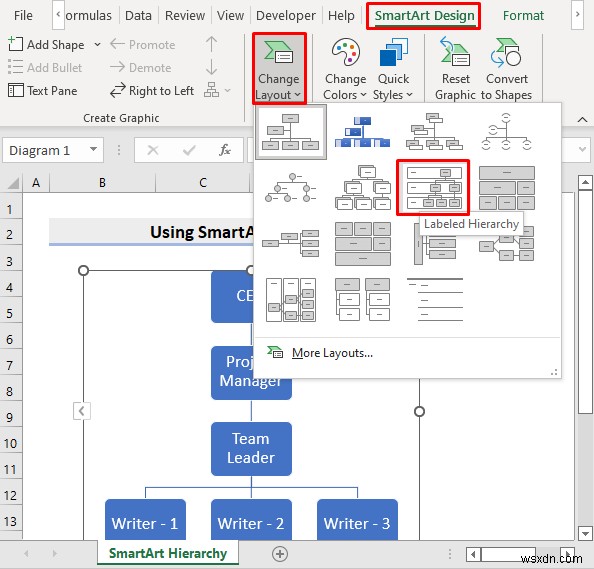Select the Horizontal Labeled Hierarchy layout
Image resolution: width=594 pixels, height=569 pixels.
pyautogui.click(x=291, y=300)
